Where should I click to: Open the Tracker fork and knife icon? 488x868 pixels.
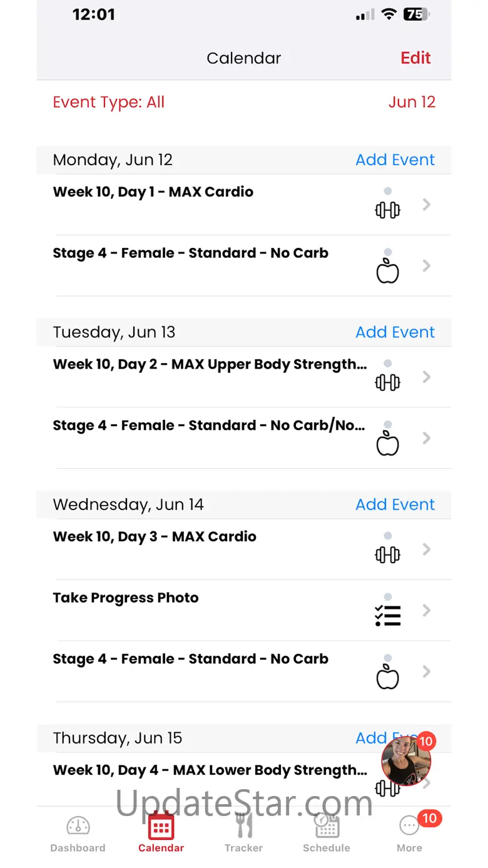tap(243, 826)
